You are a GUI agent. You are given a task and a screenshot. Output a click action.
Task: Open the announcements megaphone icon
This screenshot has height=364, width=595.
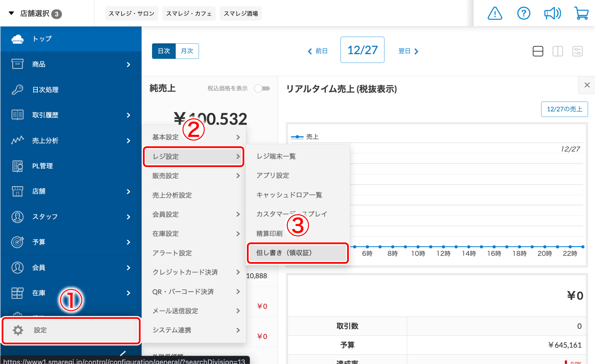[x=552, y=13]
